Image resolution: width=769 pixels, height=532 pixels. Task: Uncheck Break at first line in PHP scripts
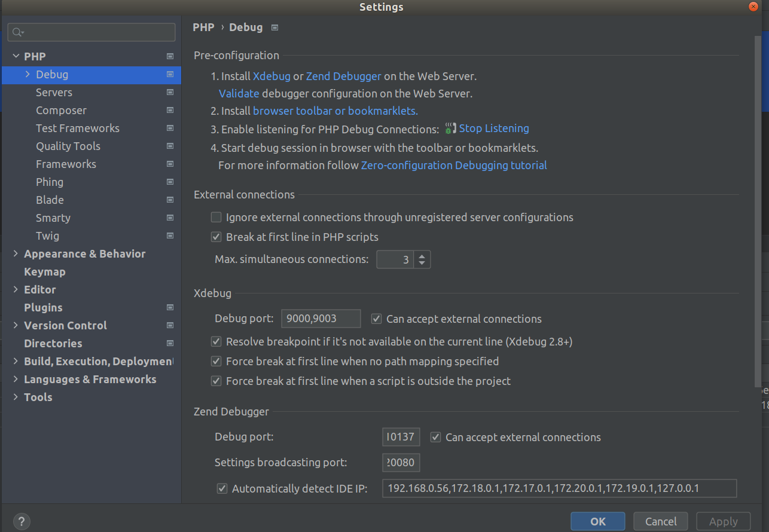(216, 237)
